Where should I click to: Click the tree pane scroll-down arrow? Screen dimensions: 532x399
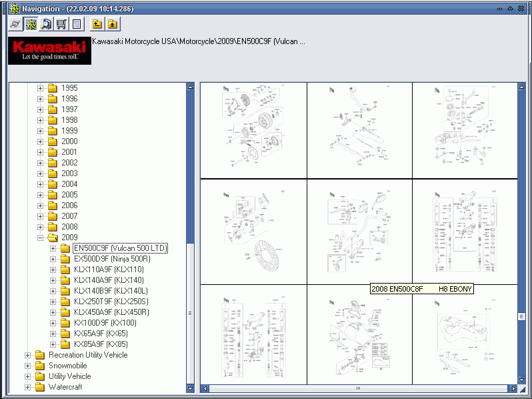click(x=191, y=388)
